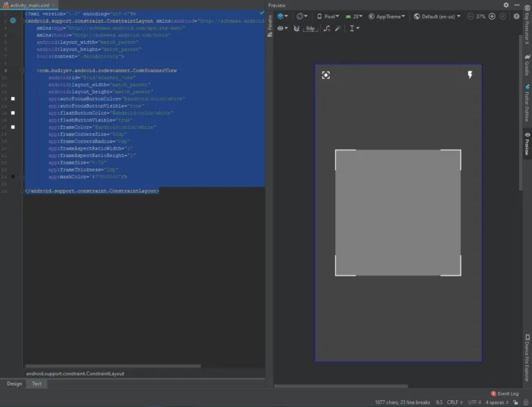The image size is (532, 407).
Task: Click the zoom out minus icon
Action: click(470, 16)
